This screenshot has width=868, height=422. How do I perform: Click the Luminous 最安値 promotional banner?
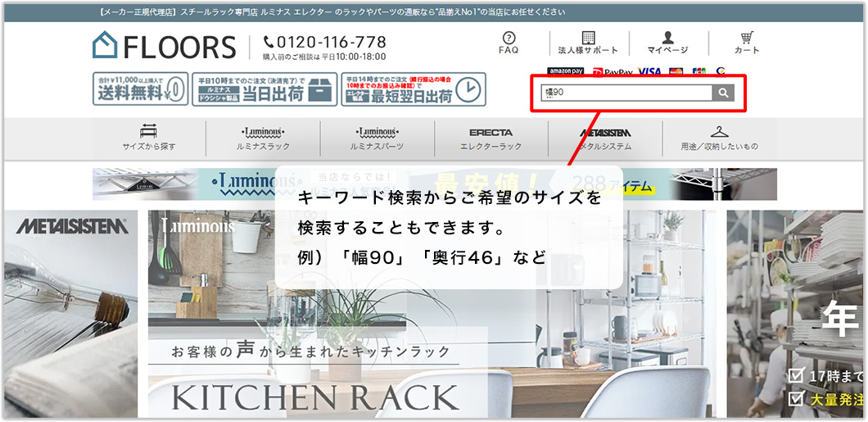coord(435,184)
